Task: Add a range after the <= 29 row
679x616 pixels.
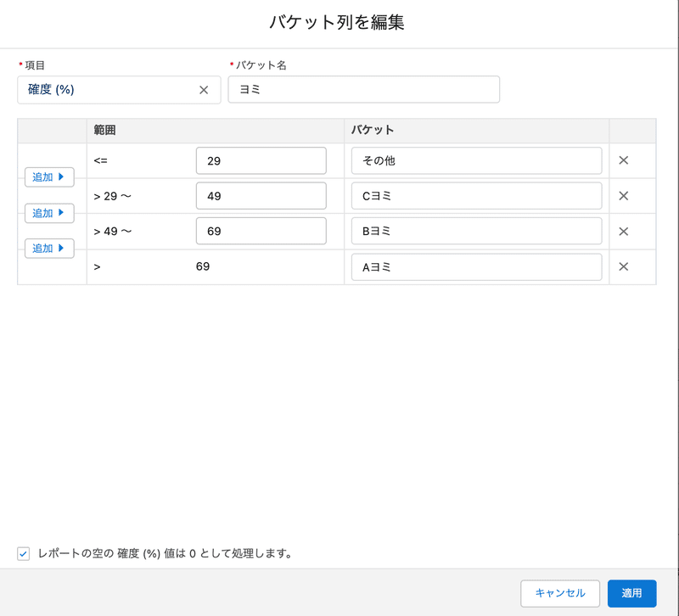Action: coord(49,177)
